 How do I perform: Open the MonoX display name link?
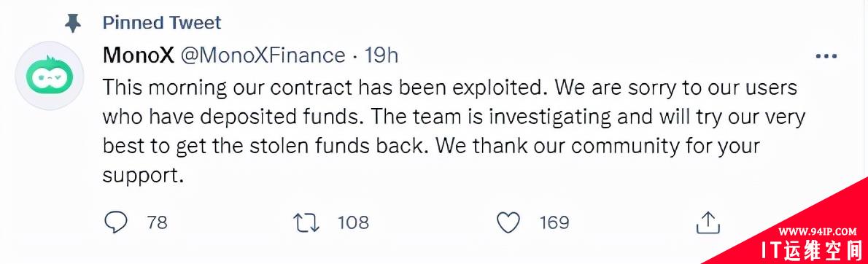[139, 55]
